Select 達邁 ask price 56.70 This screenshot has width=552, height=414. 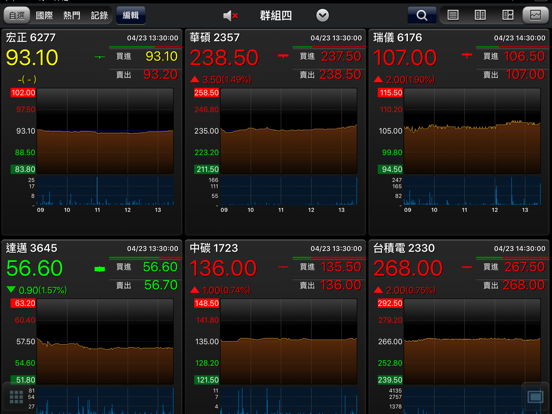(161, 285)
